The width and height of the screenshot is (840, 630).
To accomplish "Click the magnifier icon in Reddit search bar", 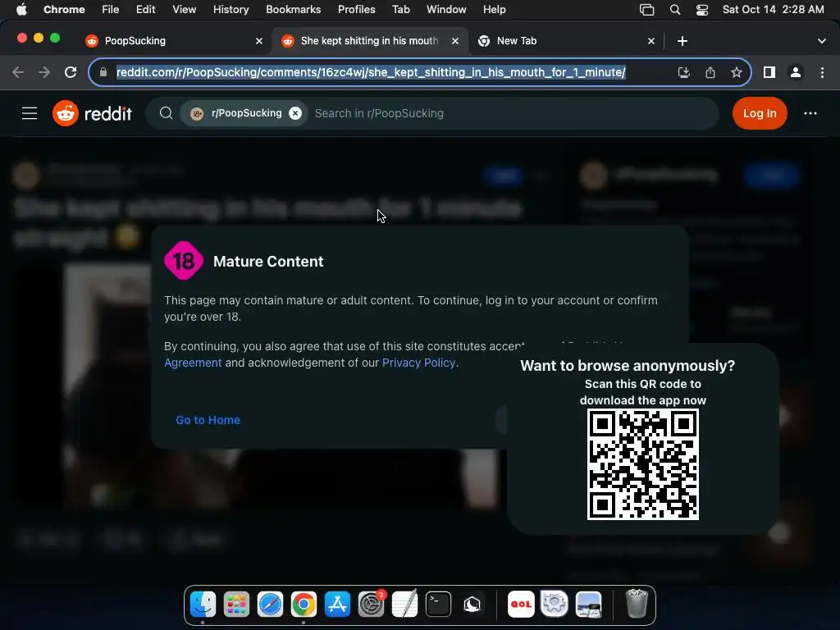I will click(x=166, y=113).
